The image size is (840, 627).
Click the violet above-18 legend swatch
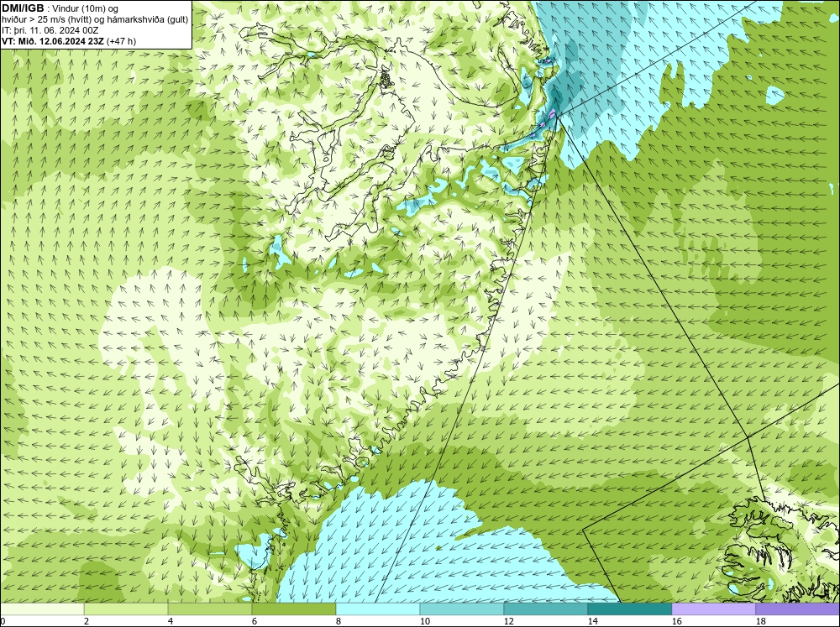click(797, 609)
